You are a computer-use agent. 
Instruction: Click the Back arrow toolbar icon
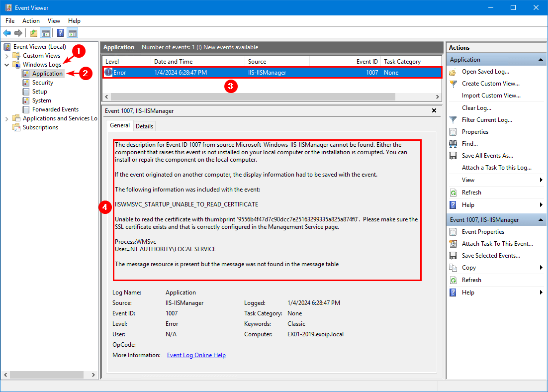coord(7,33)
